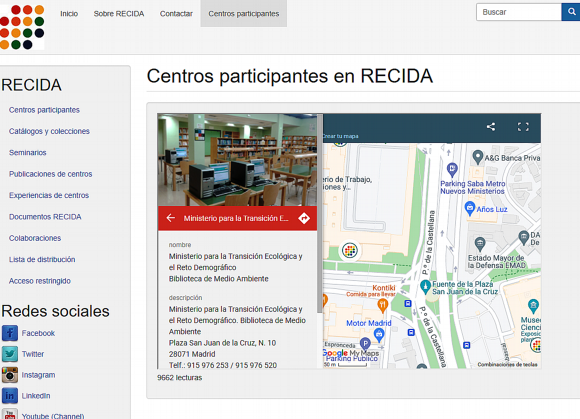The width and height of the screenshot is (580, 419).
Task: Click the library photo thumbnail
Action: pos(237,160)
